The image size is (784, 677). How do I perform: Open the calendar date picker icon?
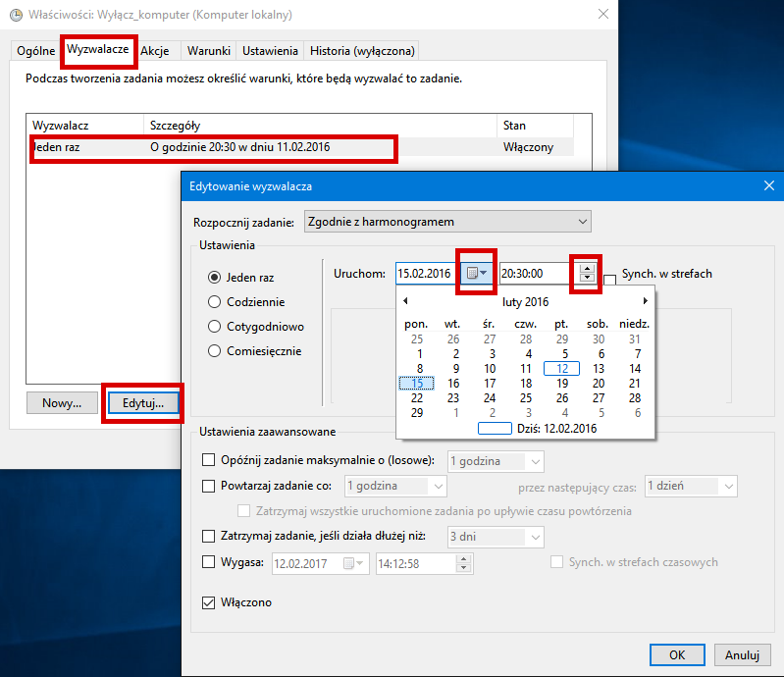(476, 274)
